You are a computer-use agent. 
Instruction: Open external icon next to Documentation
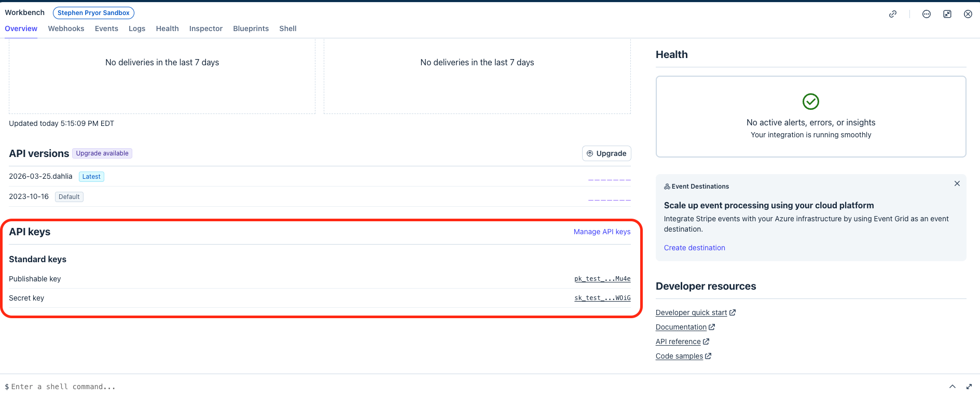tap(712, 327)
